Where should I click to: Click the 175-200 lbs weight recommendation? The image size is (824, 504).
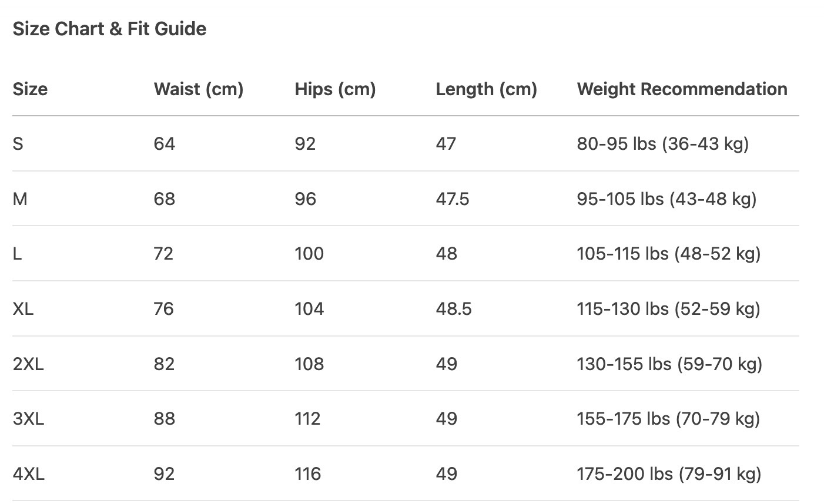pyautogui.click(x=669, y=474)
